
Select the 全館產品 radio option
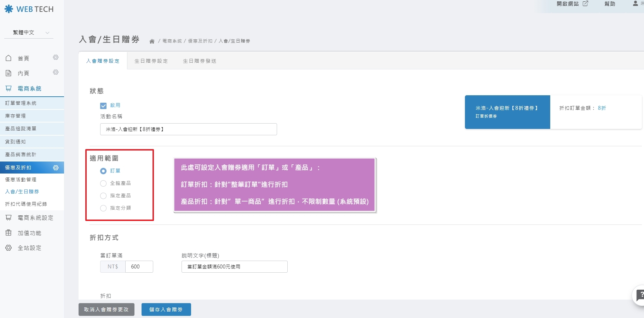point(103,183)
